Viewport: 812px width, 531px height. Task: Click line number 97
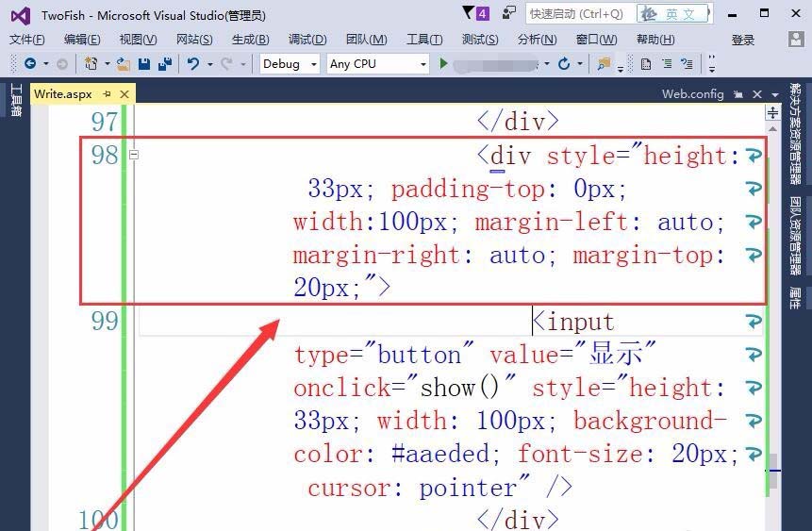(x=105, y=123)
